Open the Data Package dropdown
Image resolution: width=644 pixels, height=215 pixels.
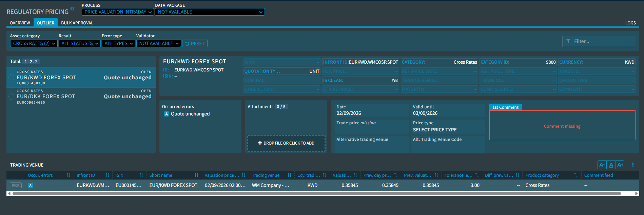tap(210, 12)
